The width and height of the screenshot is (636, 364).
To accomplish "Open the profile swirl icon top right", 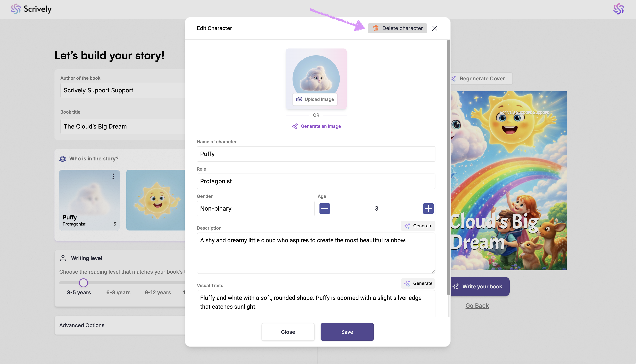I will [618, 9].
